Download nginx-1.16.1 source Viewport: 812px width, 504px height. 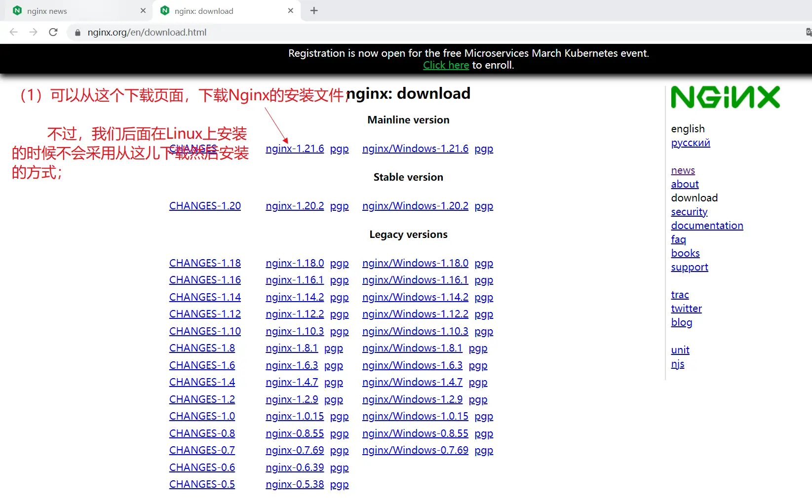coord(295,280)
